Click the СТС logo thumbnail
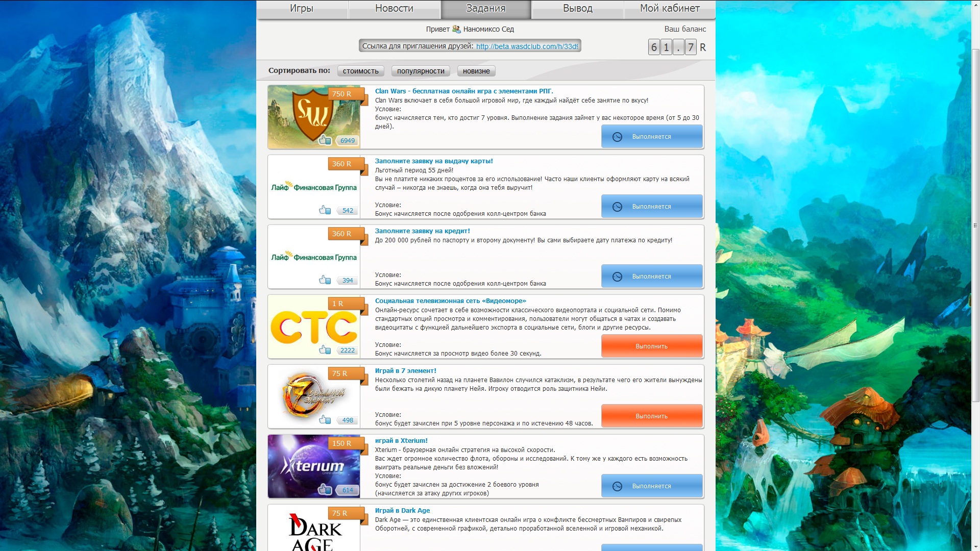Image resolution: width=980 pixels, height=551 pixels. [x=314, y=327]
